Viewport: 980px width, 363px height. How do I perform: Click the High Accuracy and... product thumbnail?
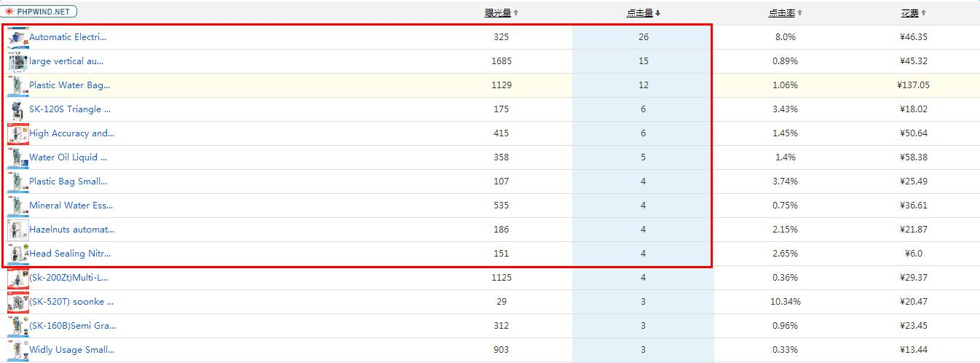point(17,133)
